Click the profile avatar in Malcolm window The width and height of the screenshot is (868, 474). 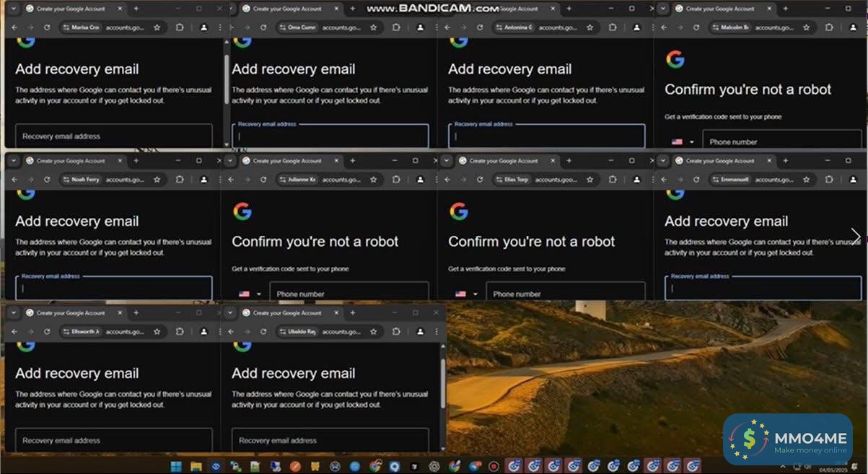(853, 27)
